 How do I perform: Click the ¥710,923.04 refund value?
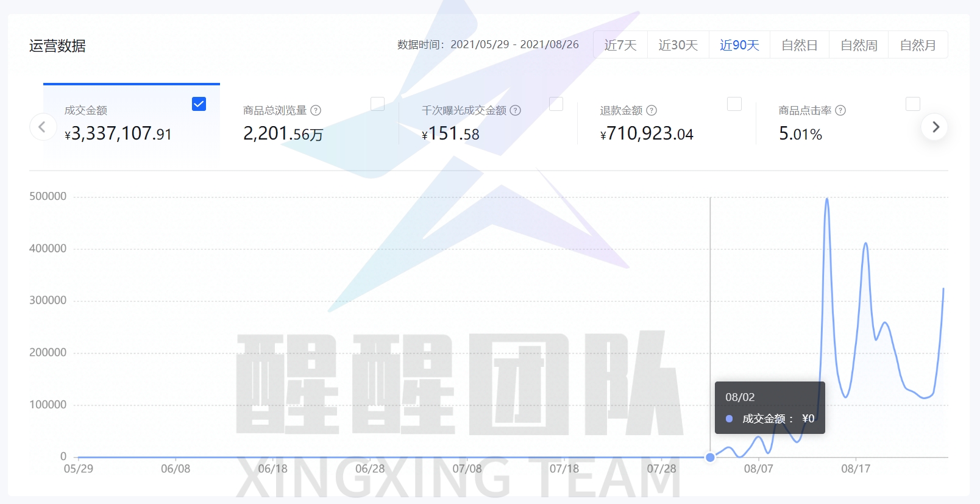(647, 133)
